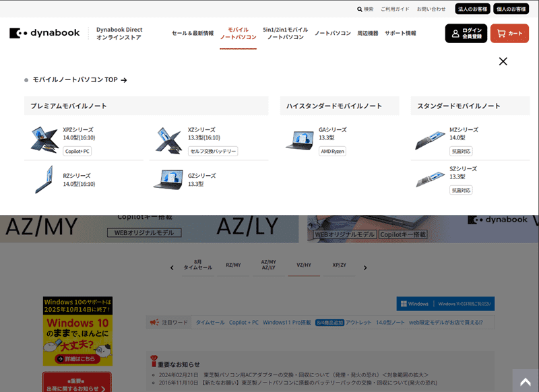Click the Copilot+ PC tag

coord(77,151)
